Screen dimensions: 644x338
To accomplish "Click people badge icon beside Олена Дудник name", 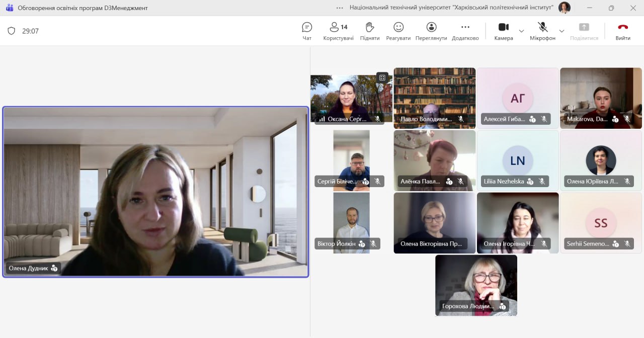I will click(x=54, y=268).
